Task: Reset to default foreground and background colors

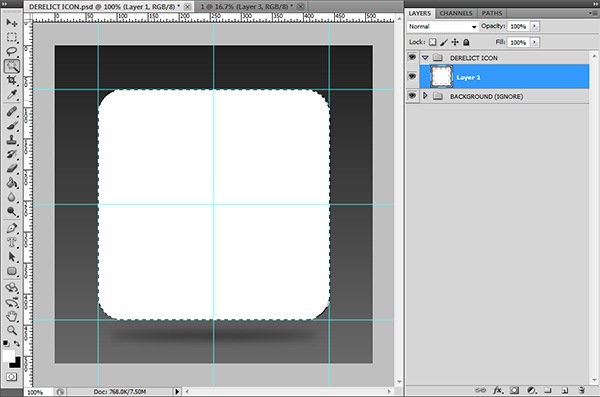Action: pyautogui.click(x=6, y=343)
